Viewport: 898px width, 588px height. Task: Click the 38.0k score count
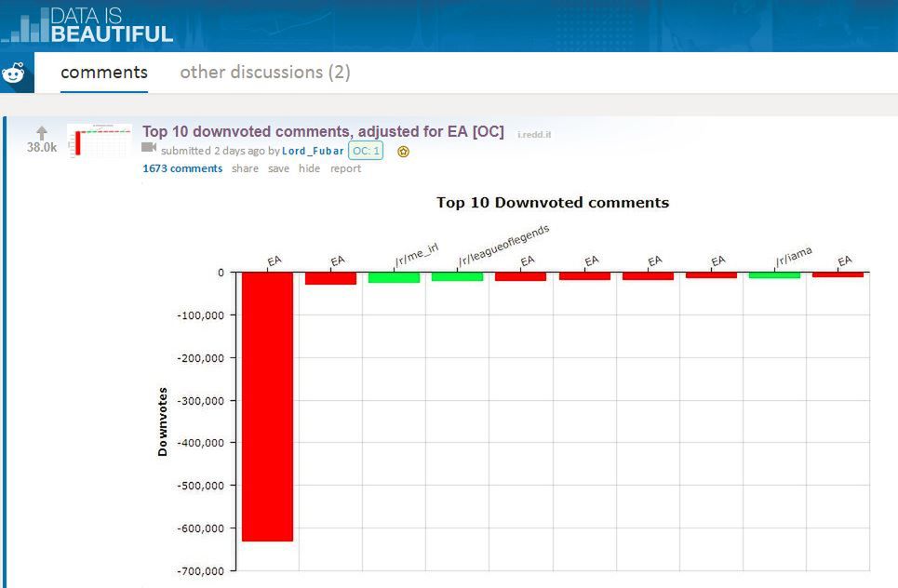tap(42, 147)
